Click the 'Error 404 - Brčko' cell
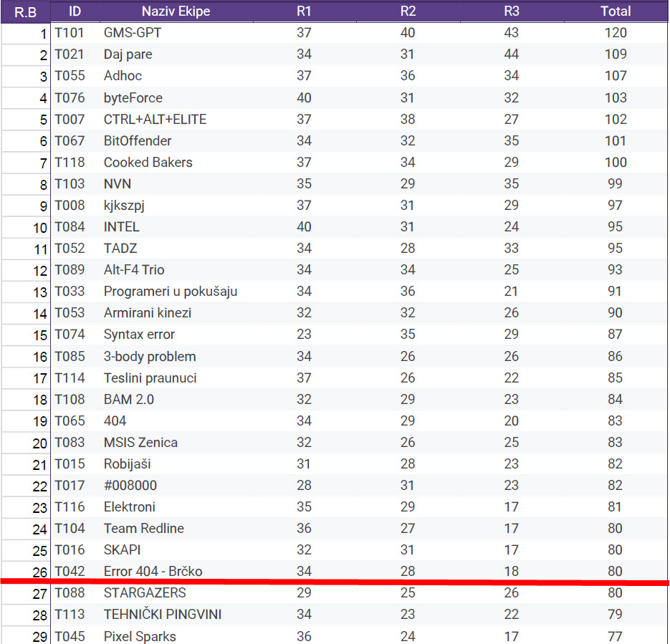The image size is (670, 644). coord(153,571)
